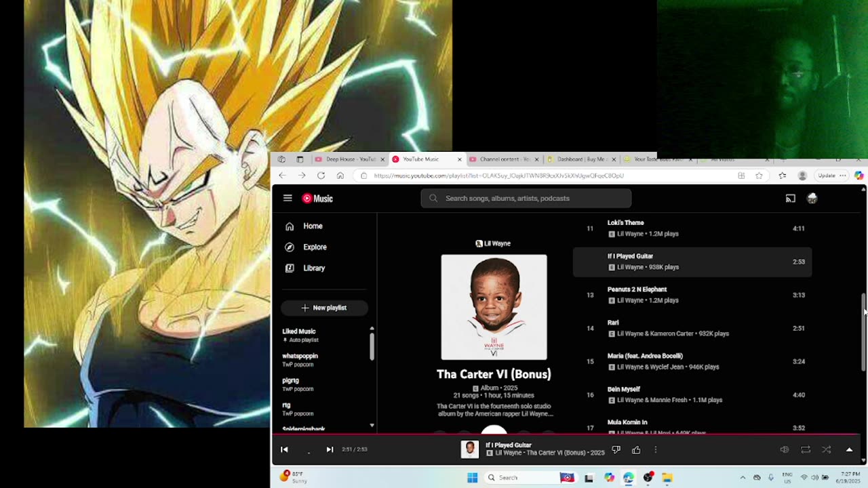View site information lock icon

364,176
